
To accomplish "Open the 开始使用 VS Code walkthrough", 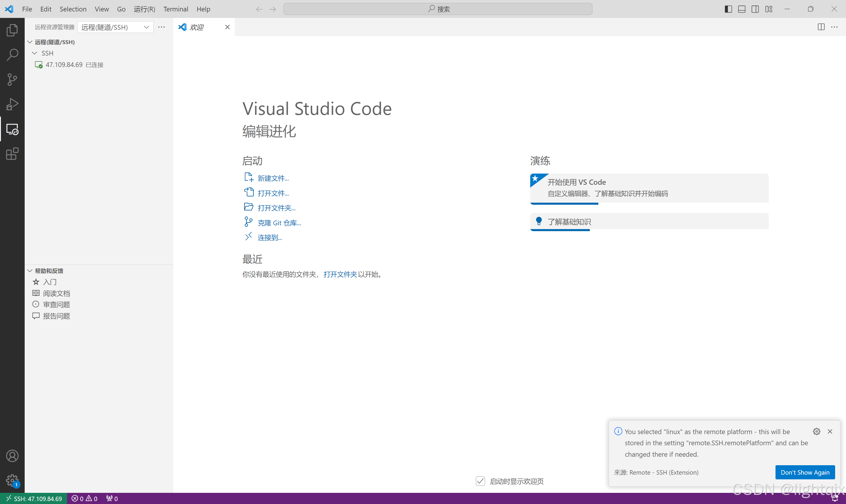I will point(649,189).
